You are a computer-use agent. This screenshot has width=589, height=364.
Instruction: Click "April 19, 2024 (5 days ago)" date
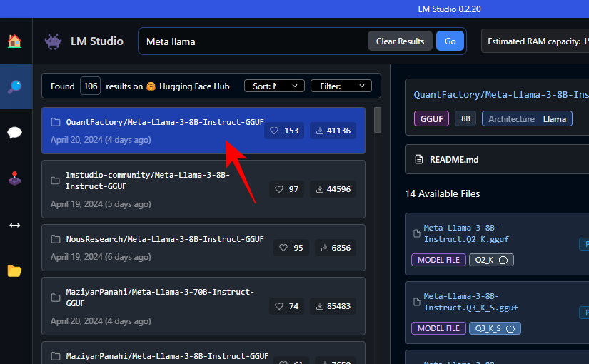101,204
